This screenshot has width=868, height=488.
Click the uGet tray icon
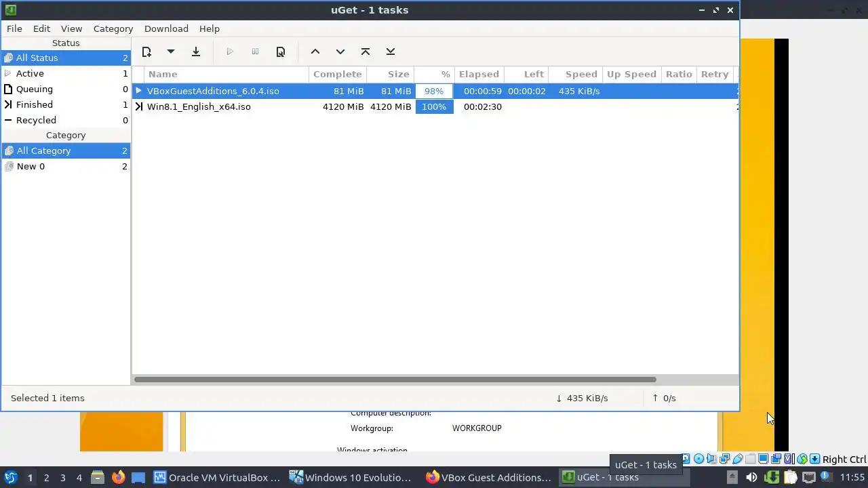(771, 477)
